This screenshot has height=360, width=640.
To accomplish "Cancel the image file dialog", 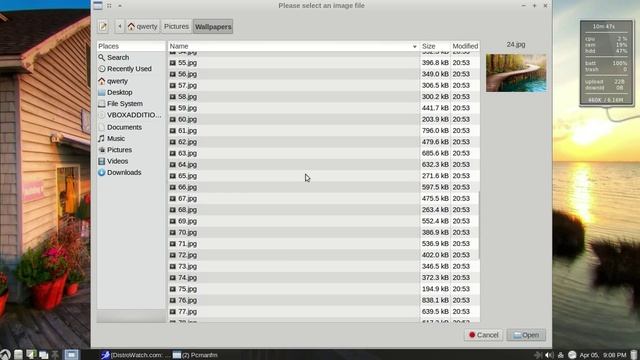I will 484,335.
